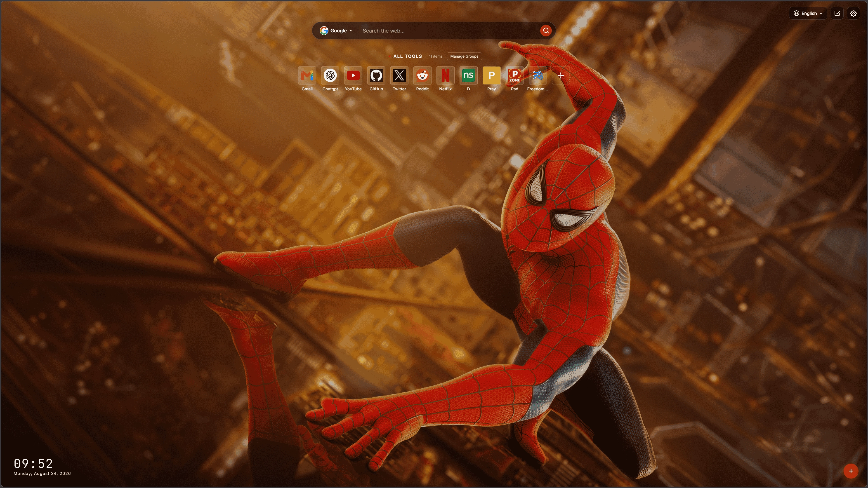Image resolution: width=868 pixels, height=488 pixels.
Task: Open the Pray shortcut
Action: click(x=491, y=76)
